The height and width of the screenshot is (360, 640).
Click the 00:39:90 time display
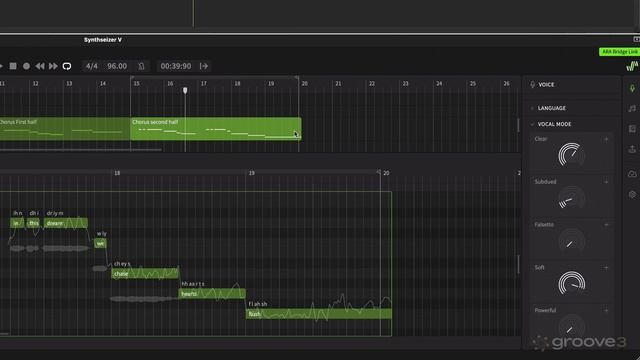click(176, 66)
